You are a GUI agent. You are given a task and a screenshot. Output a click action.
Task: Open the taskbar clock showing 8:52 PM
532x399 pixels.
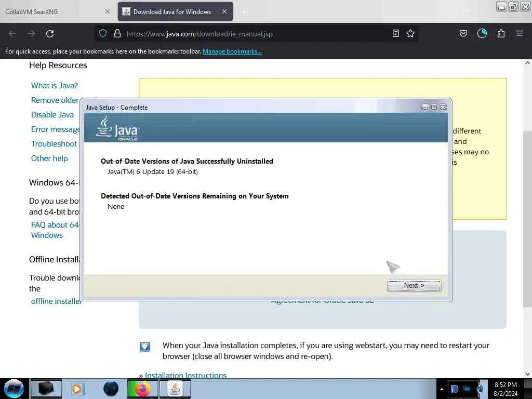(x=506, y=389)
